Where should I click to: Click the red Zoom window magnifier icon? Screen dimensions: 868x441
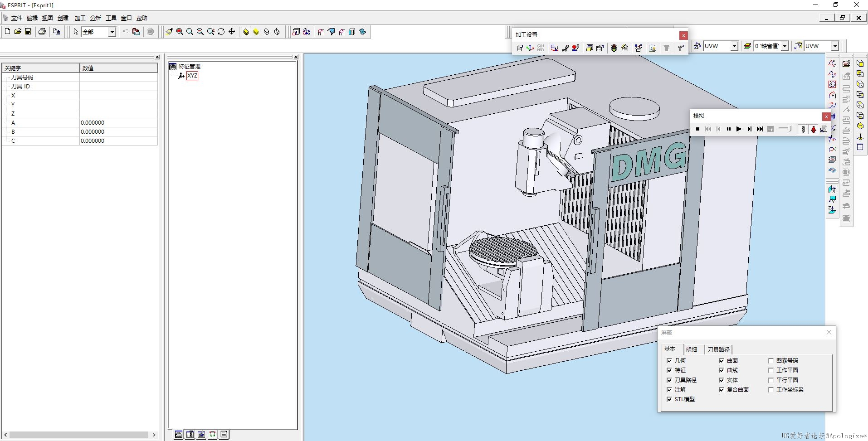point(180,32)
